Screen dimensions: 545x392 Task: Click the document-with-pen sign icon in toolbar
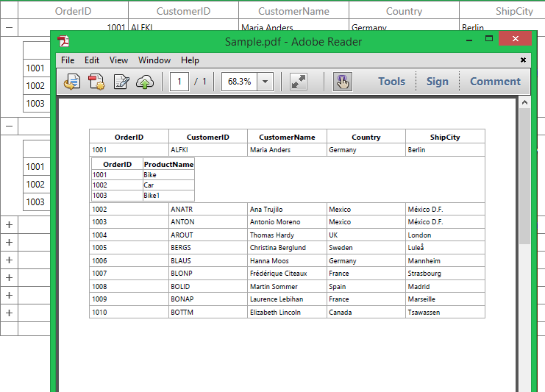(x=121, y=82)
